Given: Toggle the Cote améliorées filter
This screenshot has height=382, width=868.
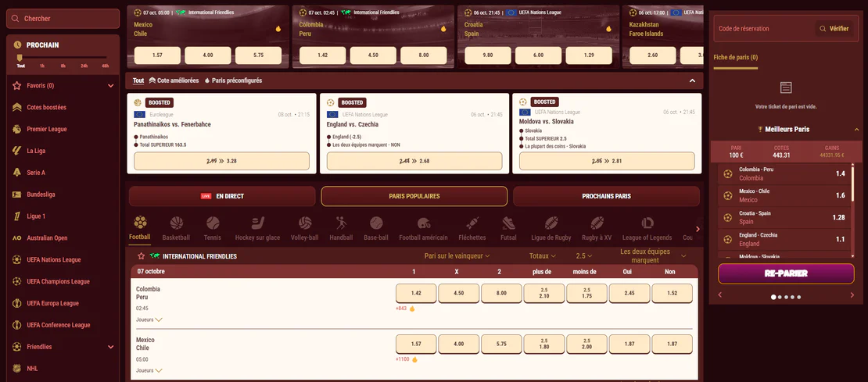Looking at the screenshot, I should tap(174, 80).
